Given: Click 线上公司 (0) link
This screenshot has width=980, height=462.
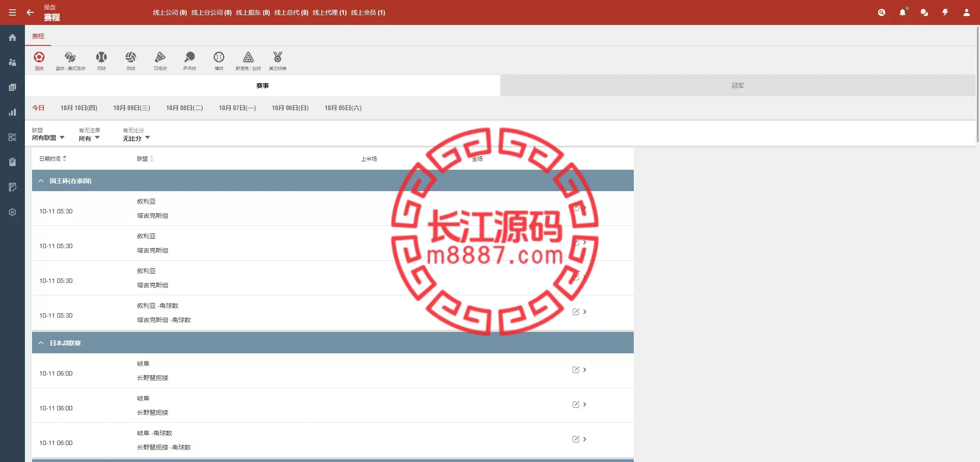Looking at the screenshot, I should point(170,12).
